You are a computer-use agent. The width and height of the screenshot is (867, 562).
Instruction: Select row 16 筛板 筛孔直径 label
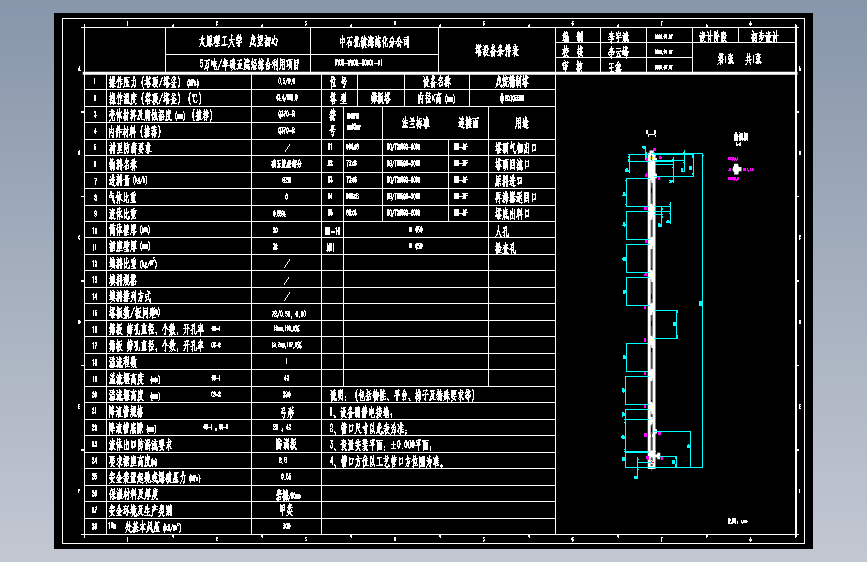[x=165, y=329]
